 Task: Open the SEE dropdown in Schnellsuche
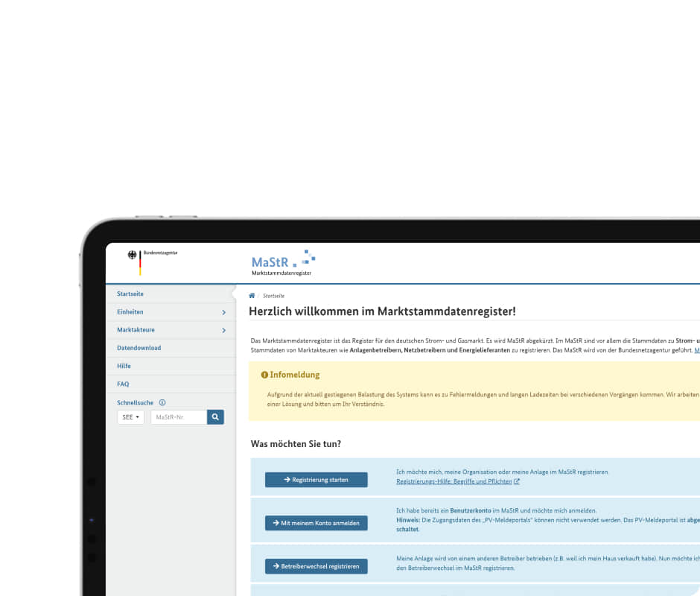coord(130,417)
